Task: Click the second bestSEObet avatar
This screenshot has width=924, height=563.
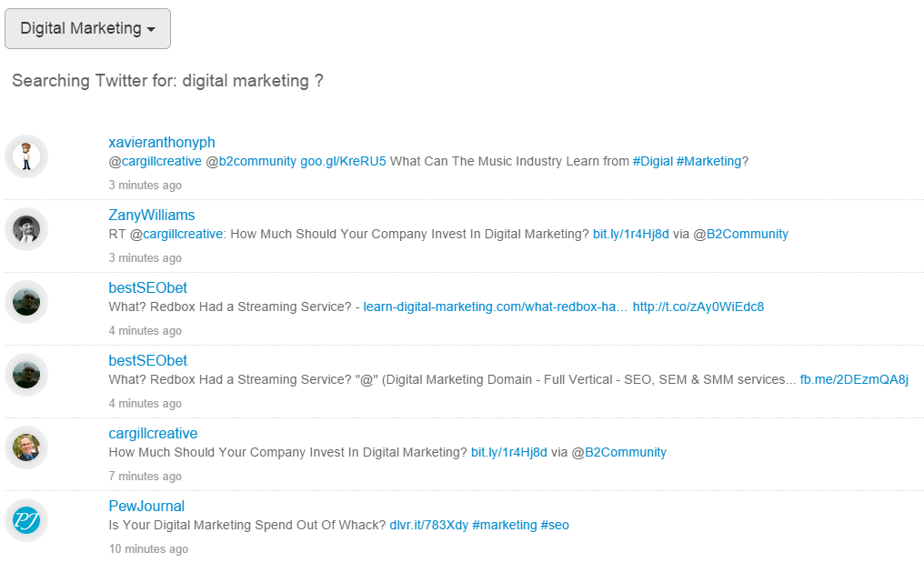Action: 26,375
